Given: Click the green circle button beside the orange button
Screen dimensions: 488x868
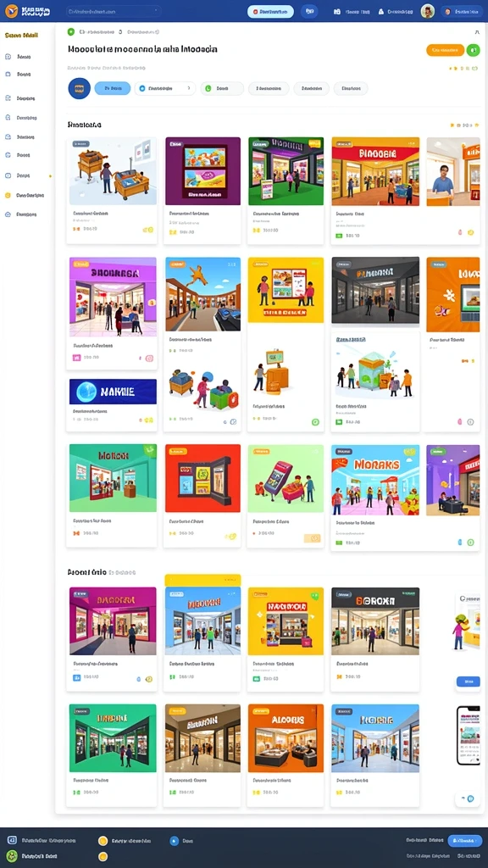Looking at the screenshot, I should coord(473,50).
